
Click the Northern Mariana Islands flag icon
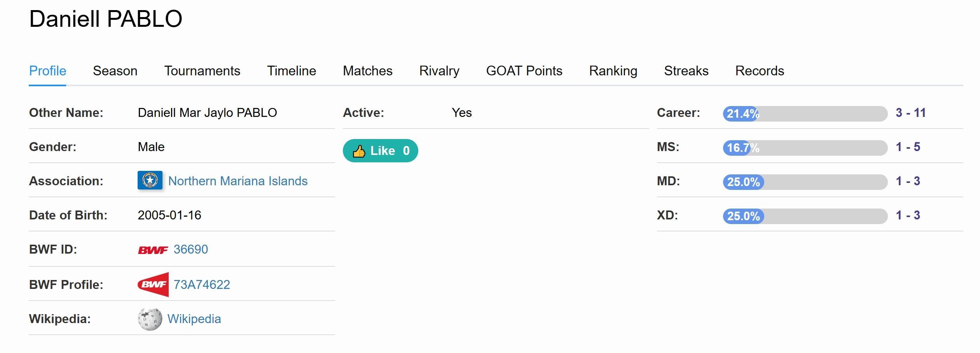click(x=150, y=181)
